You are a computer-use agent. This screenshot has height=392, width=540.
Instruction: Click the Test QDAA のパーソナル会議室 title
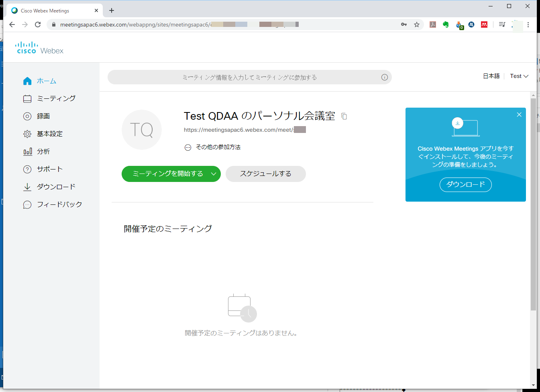pyautogui.click(x=259, y=116)
